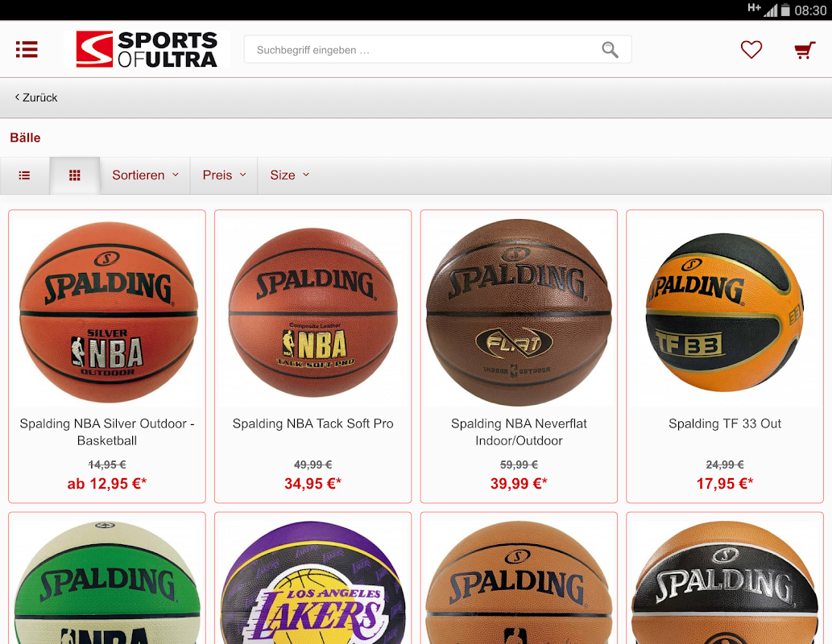Image resolution: width=832 pixels, height=644 pixels.
Task: Click the Bälle category heading
Action: (x=25, y=138)
